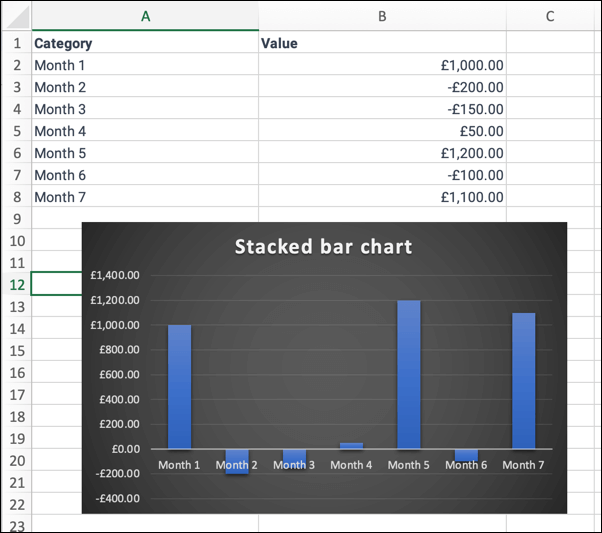Screen dimensions: 602x533
Task: Click the select-all corner box
Action: pyautogui.click(x=15, y=16)
